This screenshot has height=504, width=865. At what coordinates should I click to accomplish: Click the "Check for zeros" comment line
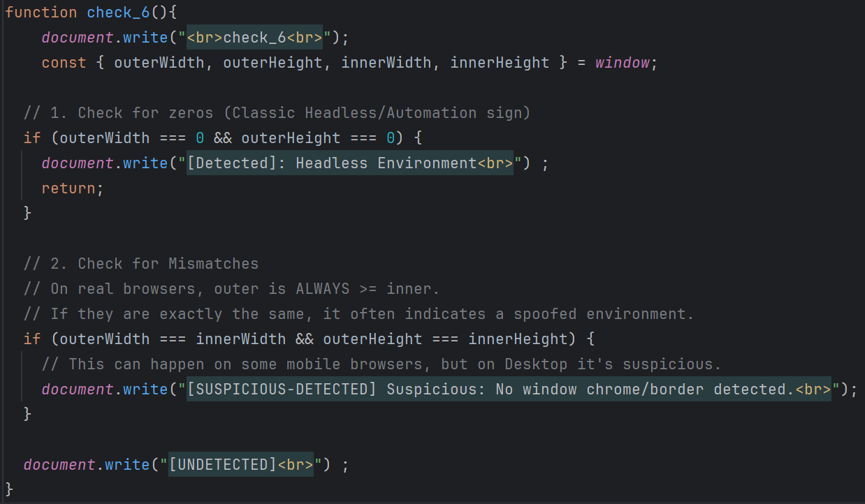click(x=277, y=113)
